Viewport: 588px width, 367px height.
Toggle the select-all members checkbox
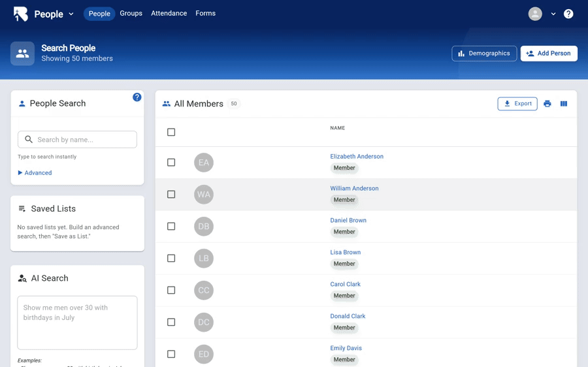tap(171, 132)
